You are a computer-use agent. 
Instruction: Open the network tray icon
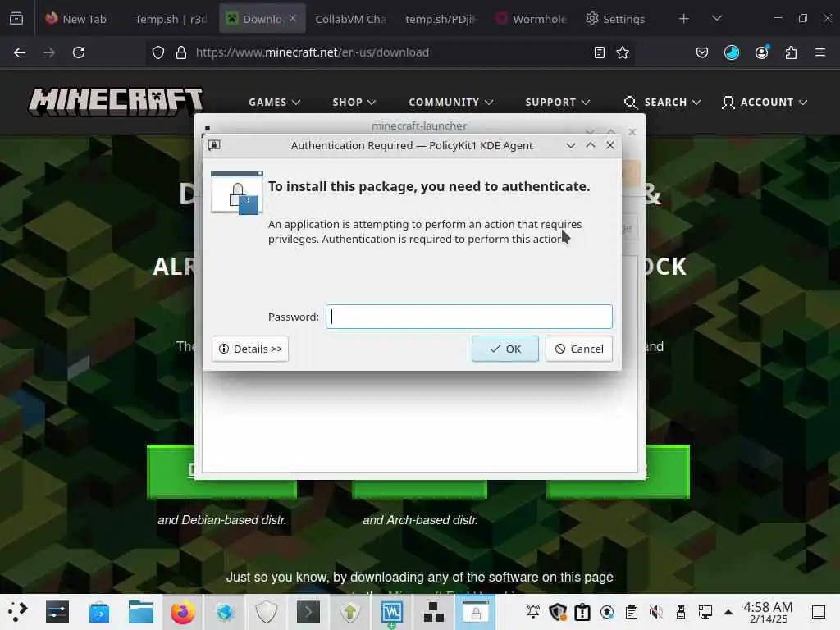point(705,612)
